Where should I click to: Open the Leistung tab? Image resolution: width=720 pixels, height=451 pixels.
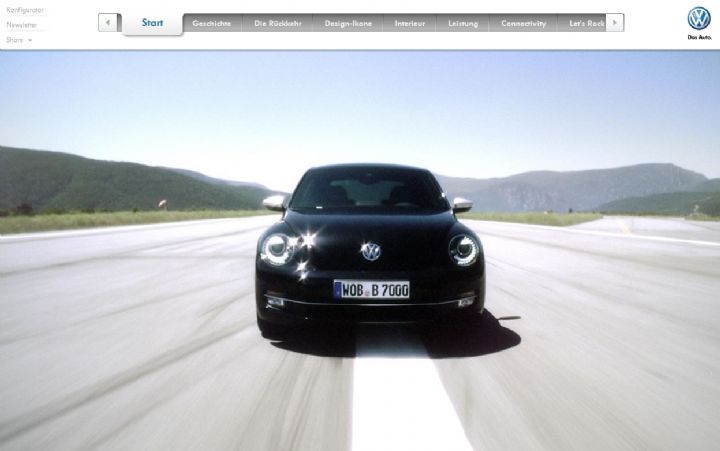coord(463,23)
